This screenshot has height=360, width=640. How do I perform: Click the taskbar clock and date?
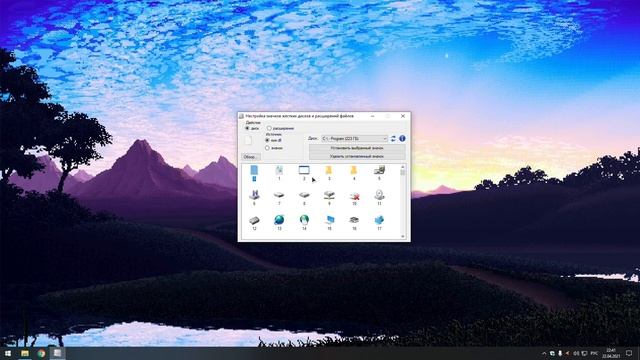coord(611,353)
